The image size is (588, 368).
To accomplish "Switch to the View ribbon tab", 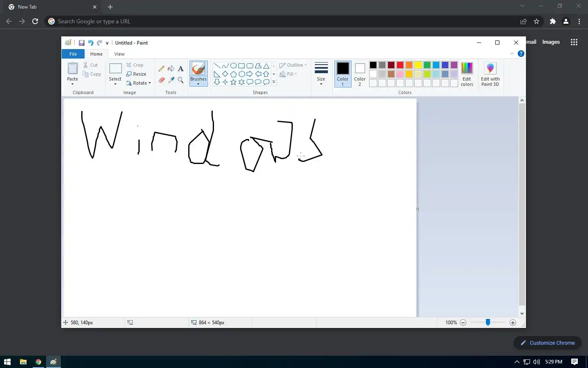I will [x=119, y=54].
